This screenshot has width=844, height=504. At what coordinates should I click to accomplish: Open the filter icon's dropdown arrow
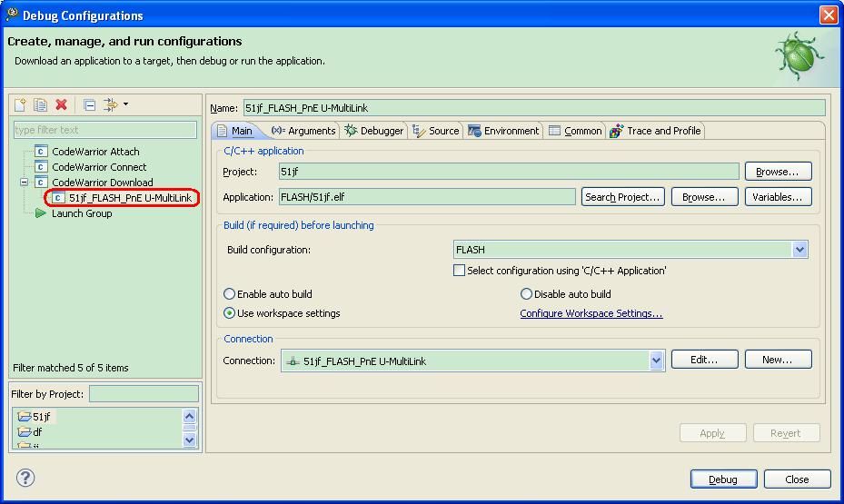tap(125, 104)
